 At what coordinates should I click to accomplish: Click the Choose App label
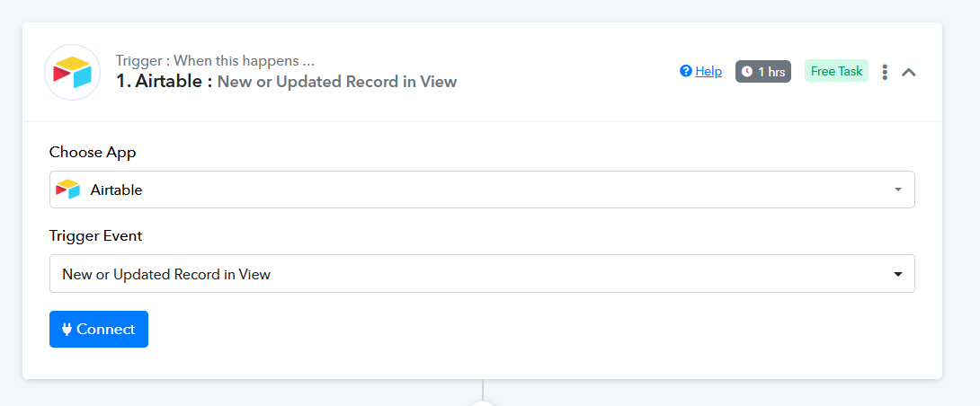coord(93,153)
